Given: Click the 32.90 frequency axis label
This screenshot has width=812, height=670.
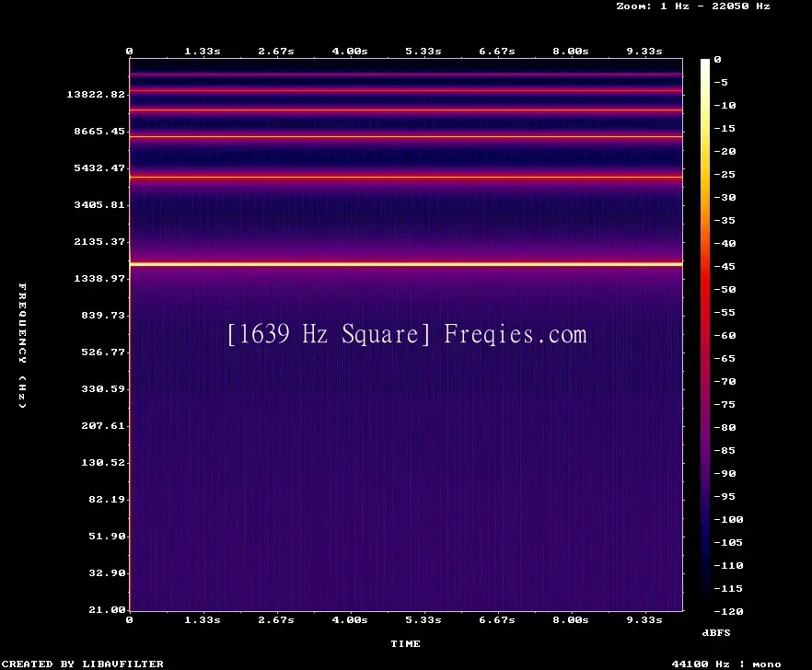Looking at the screenshot, I should [x=107, y=572].
